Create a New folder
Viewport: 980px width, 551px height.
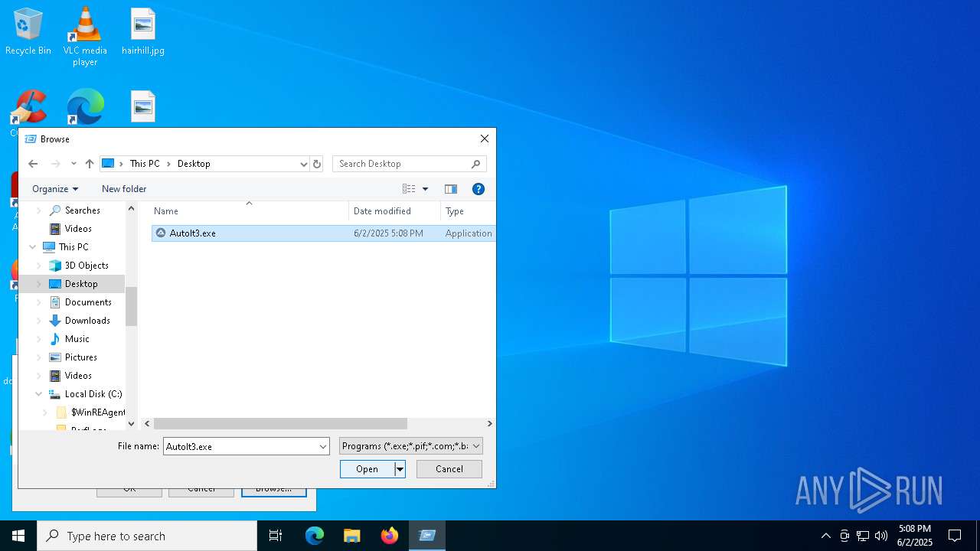click(124, 189)
